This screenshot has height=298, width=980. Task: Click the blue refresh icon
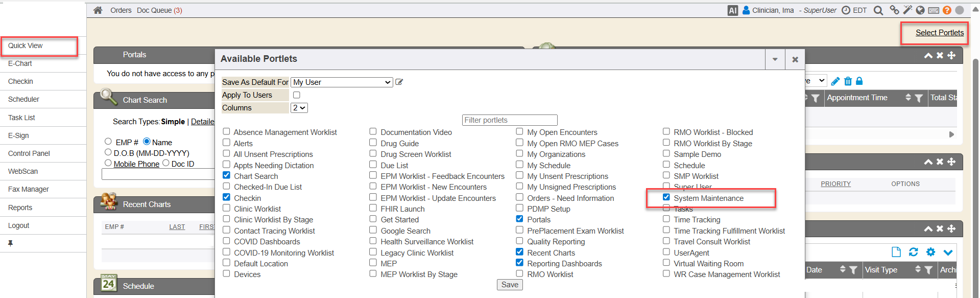point(913,252)
